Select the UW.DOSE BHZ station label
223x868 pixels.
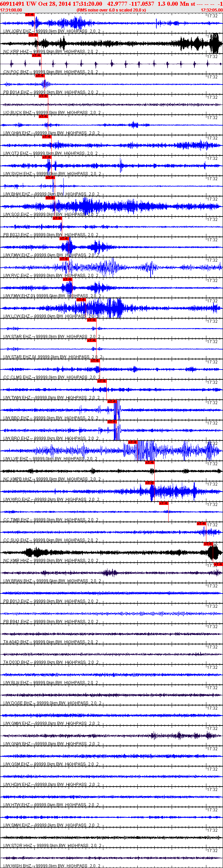(x=18, y=703)
